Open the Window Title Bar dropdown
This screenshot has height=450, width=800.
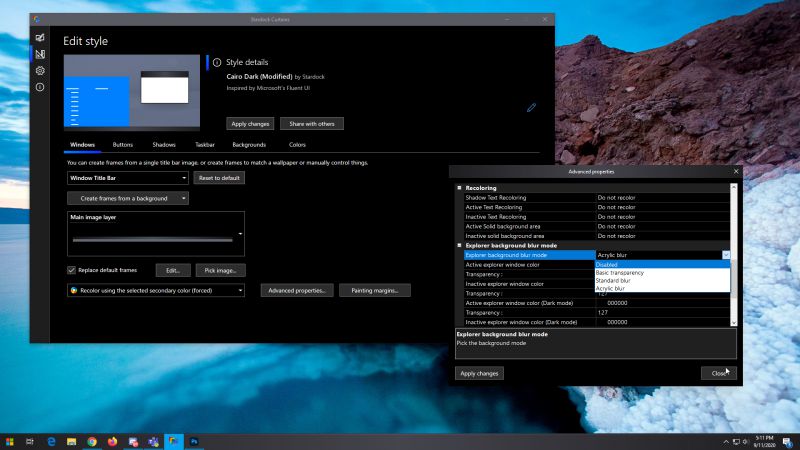(x=128, y=178)
